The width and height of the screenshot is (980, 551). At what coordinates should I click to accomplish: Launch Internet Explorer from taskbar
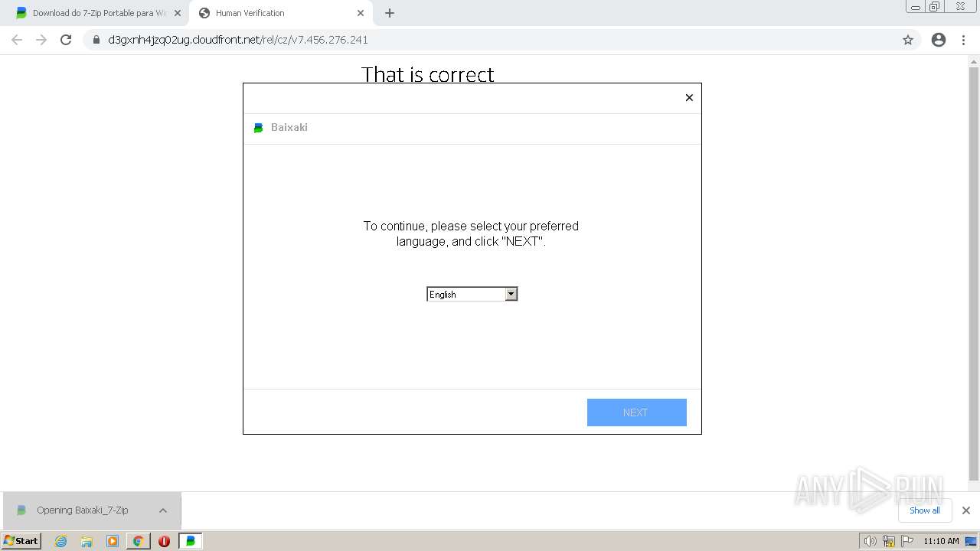(x=61, y=541)
